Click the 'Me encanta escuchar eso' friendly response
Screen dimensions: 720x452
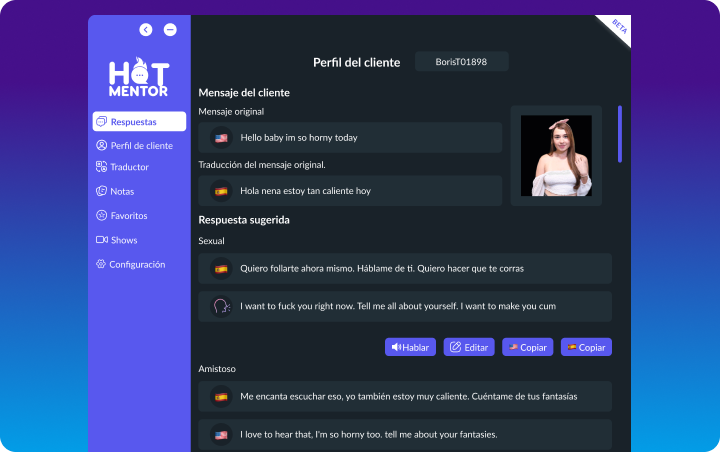pos(405,396)
